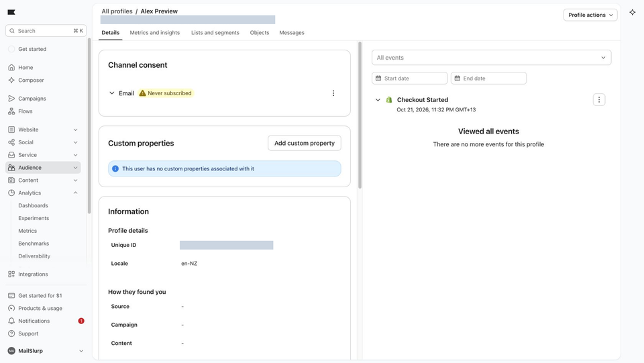Click Add custom property button
This screenshot has width=644, height=363.
pyautogui.click(x=305, y=144)
